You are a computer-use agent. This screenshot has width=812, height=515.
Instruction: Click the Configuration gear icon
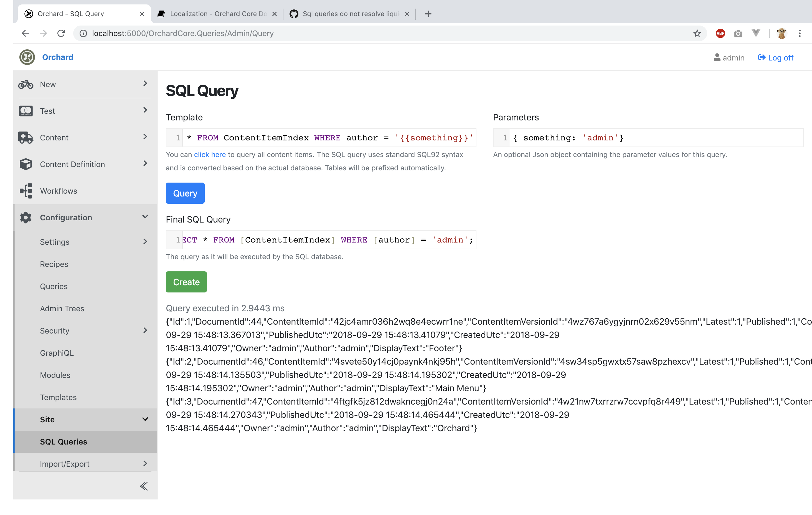tap(26, 217)
